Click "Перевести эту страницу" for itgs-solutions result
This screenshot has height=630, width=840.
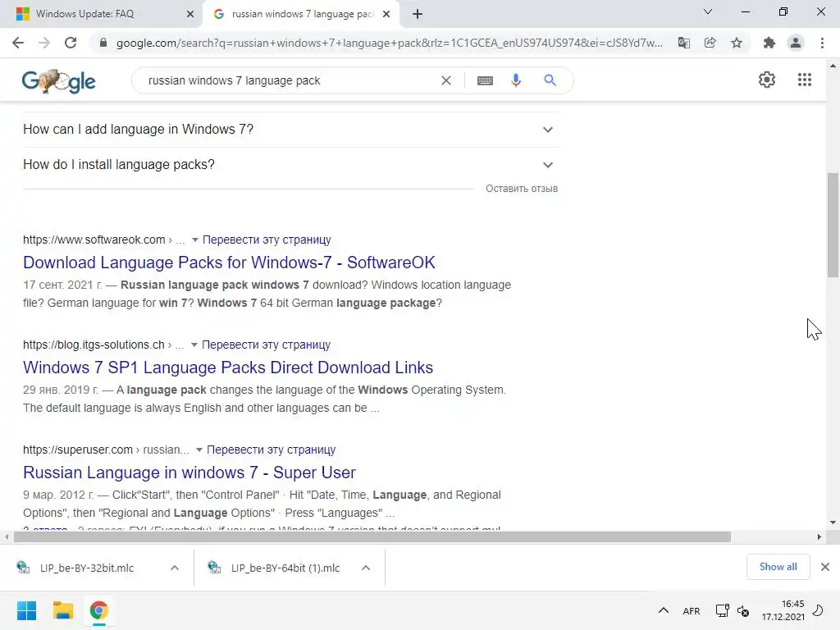click(267, 345)
